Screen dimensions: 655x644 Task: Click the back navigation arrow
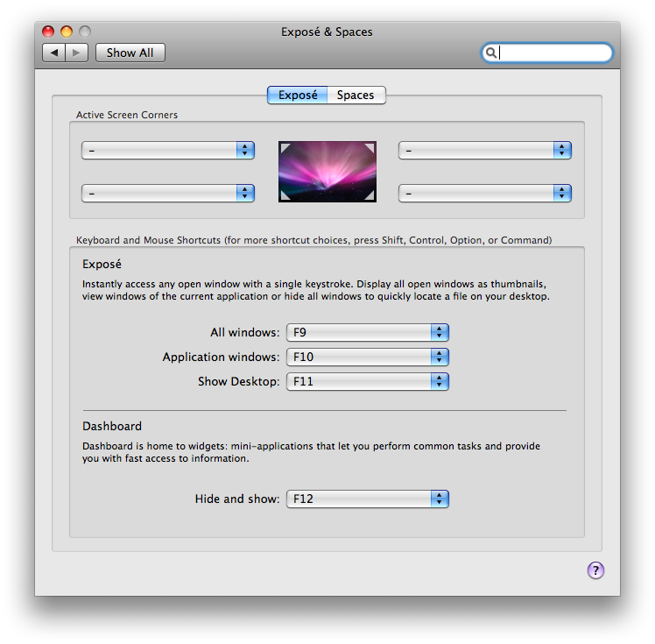54,53
